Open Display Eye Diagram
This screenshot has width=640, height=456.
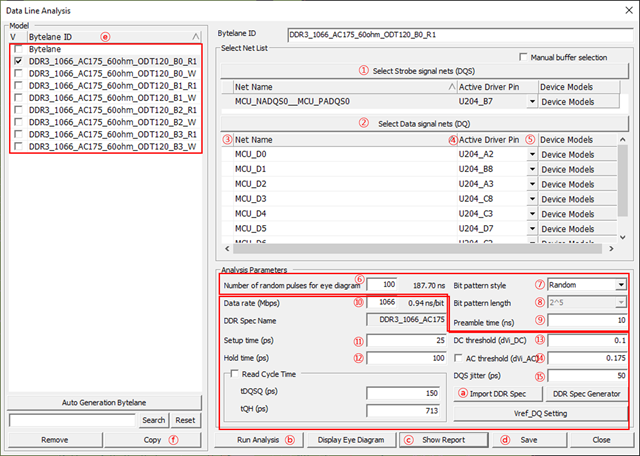(x=350, y=439)
